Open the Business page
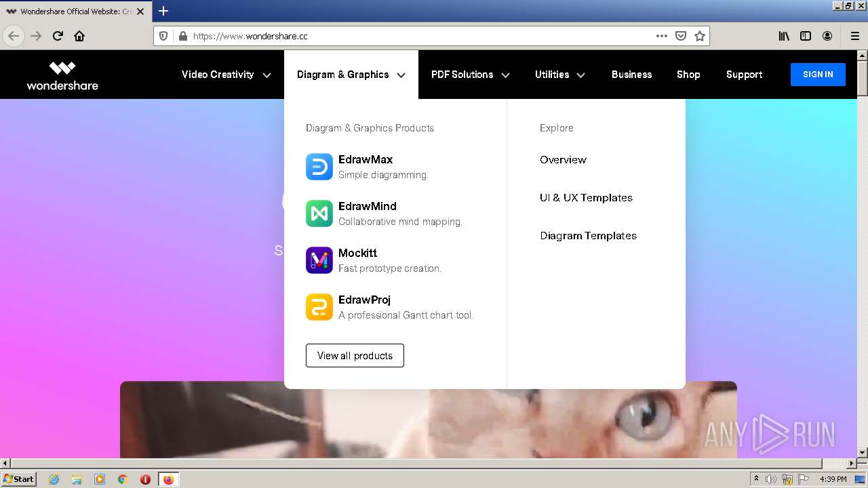The image size is (868, 488). coord(631,75)
